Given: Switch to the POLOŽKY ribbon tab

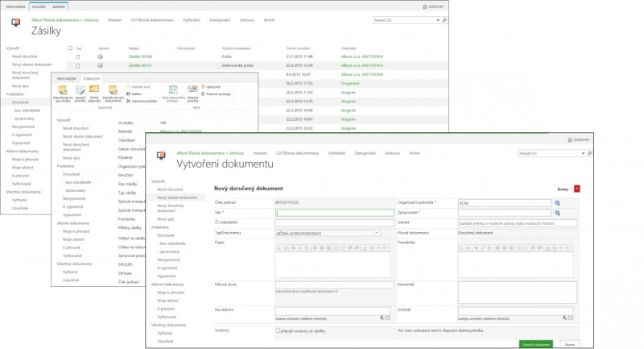Looking at the screenshot, I should 39,6.
